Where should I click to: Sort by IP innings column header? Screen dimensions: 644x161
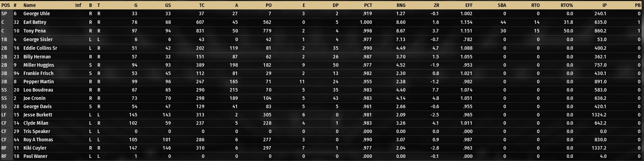(x=604, y=5)
